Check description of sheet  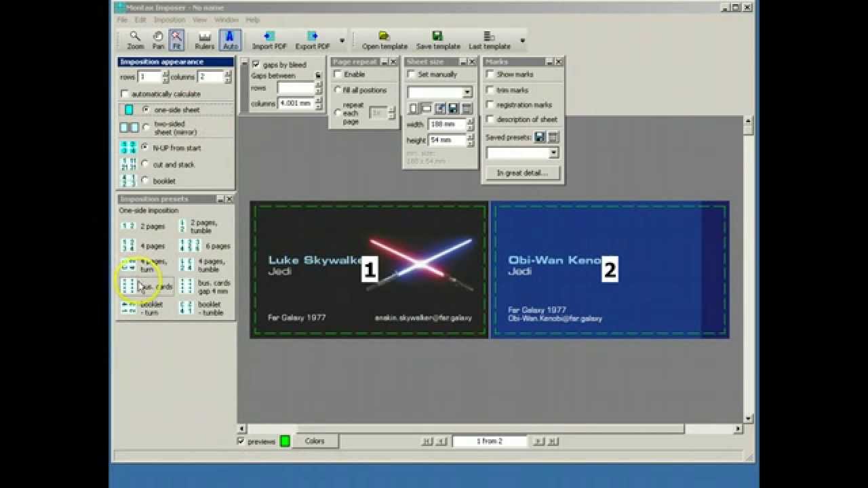coord(490,119)
